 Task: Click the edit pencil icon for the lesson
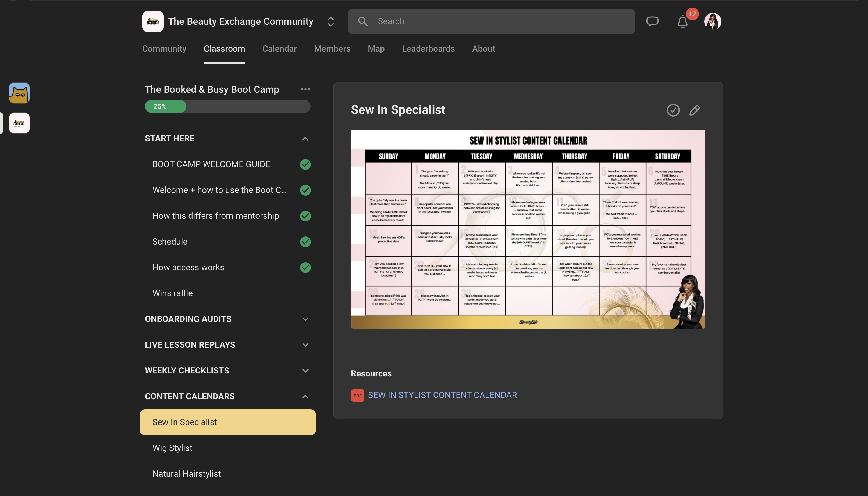[x=695, y=110]
